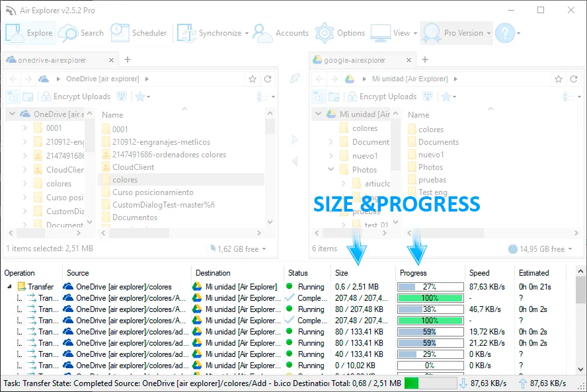Expand the Synchronize dropdown arrow

click(x=247, y=33)
